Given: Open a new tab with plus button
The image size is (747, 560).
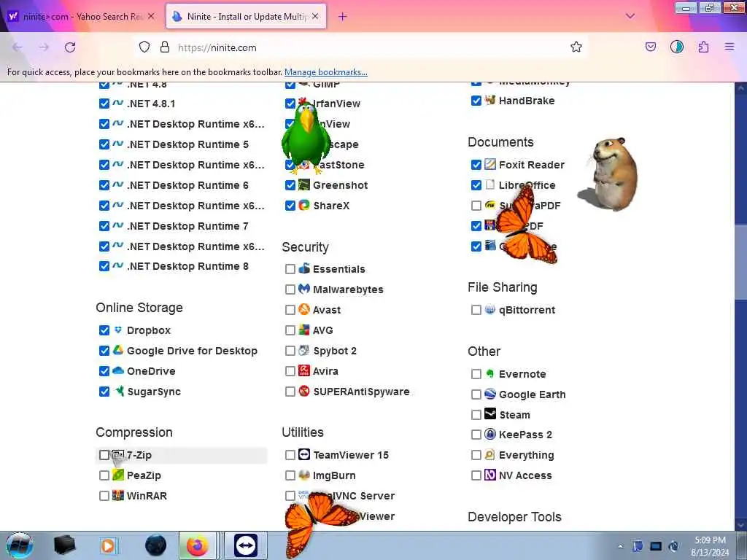Looking at the screenshot, I should pyautogui.click(x=342, y=17).
